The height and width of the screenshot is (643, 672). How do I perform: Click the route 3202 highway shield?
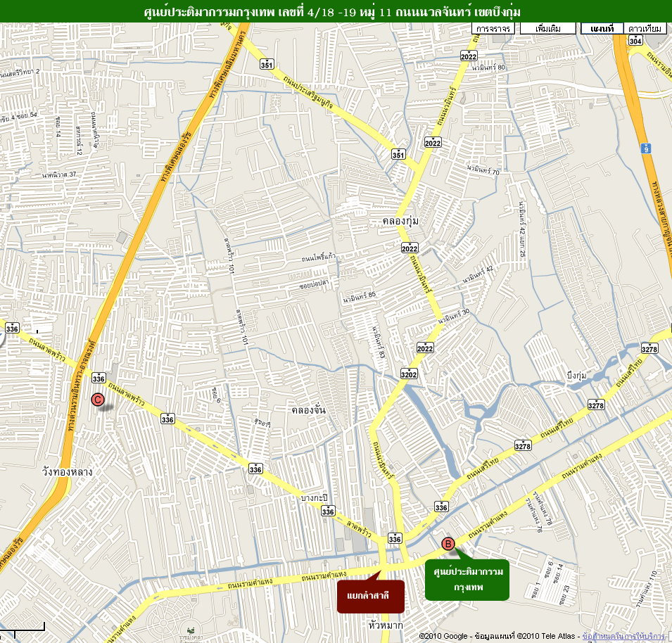[x=408, y=374]
